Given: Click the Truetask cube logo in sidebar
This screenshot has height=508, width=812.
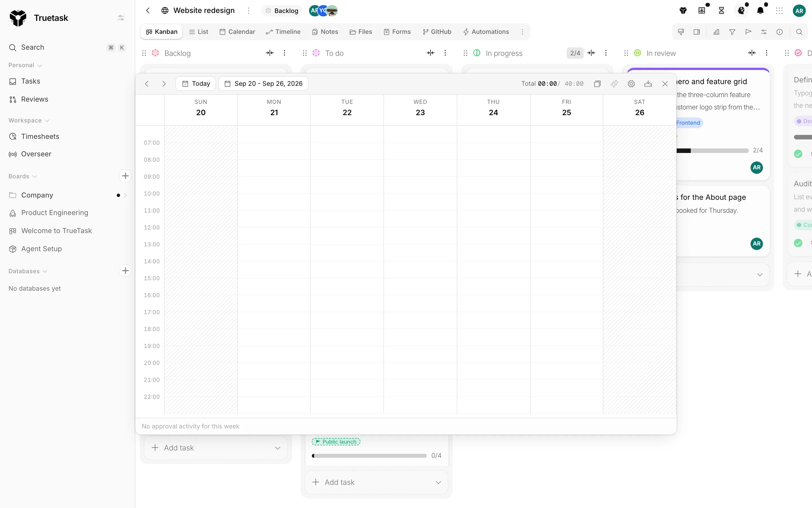Looking at the screenshot, I should coord(18,18).
